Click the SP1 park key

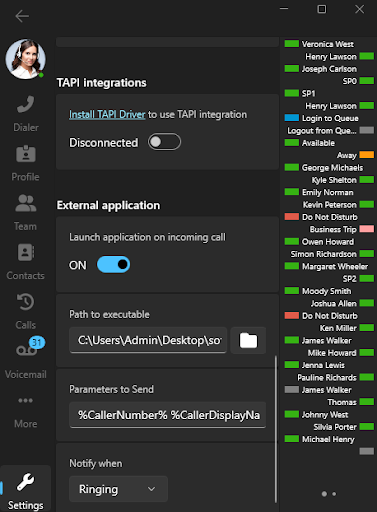click(300, 93)
